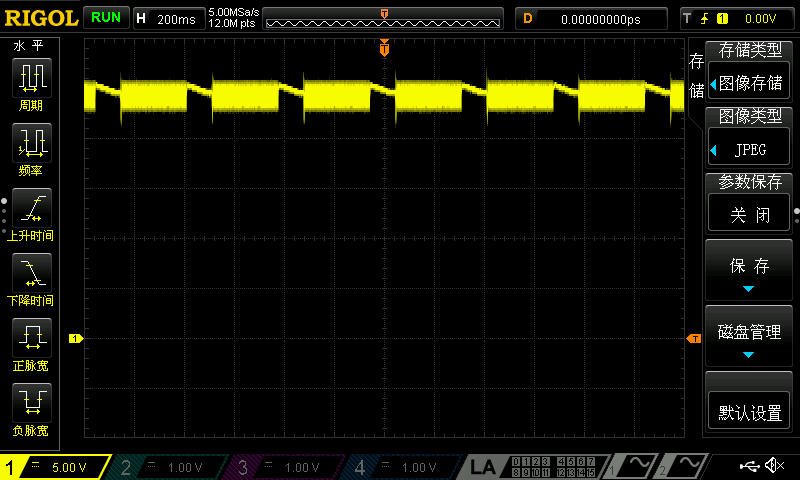Toggle channel 1 at 5.00 V

56,467
